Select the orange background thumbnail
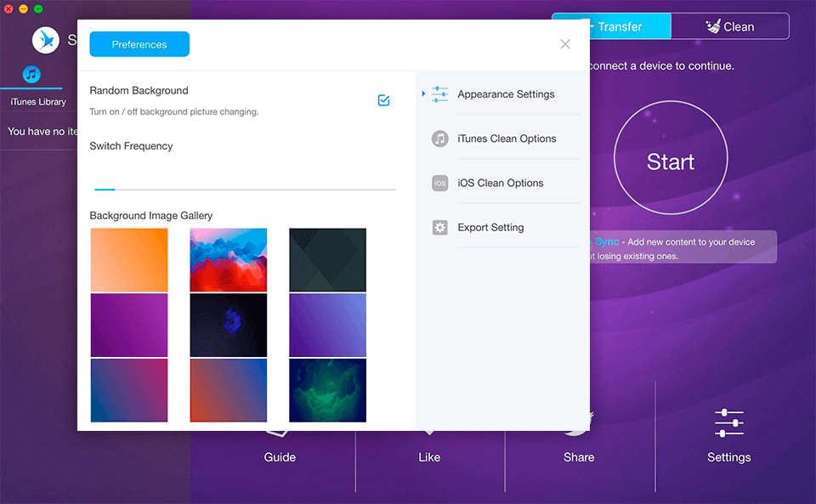The width and height of the screenshot is (816, 504). point(128,260)
